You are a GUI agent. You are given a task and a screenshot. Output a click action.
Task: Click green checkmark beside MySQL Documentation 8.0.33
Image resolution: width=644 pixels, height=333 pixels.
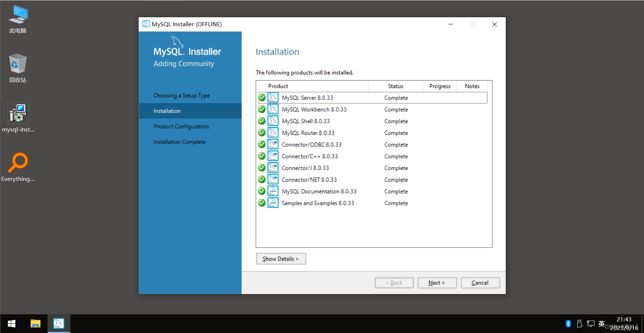point(262,191)
